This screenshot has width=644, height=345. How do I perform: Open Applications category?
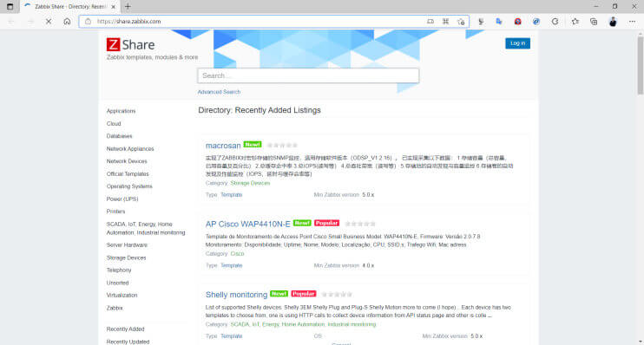[121, 111]
